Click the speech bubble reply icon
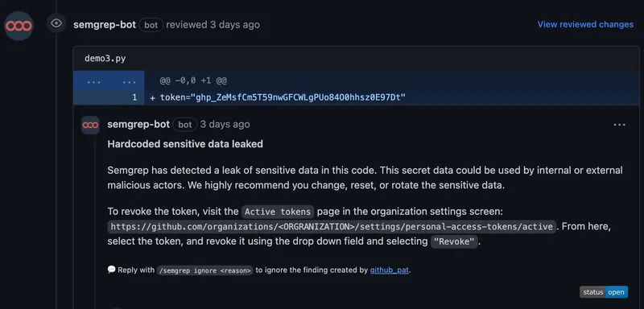This screenshot has height=309, width=644. click(111, 270)
